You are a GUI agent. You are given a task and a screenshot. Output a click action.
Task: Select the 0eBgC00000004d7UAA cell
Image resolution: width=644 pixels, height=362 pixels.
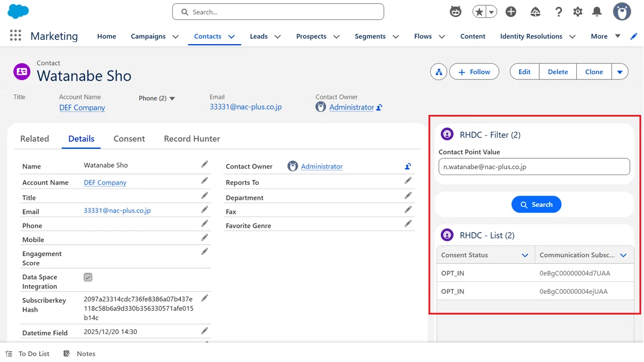click(x=583, y=273)
